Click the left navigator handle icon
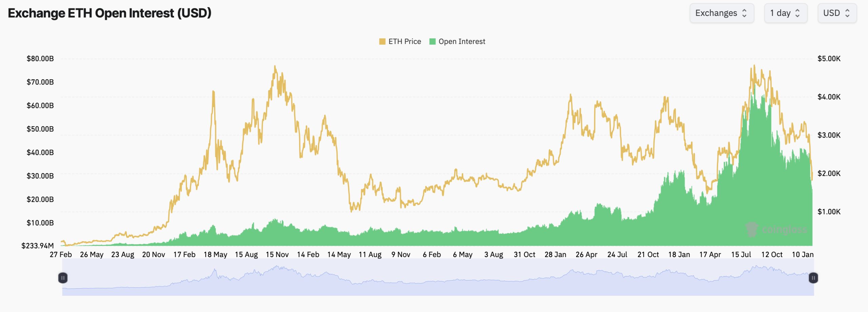Image resolution: width=868 pixels, height=312 pixels. click(x=63, y=277)
